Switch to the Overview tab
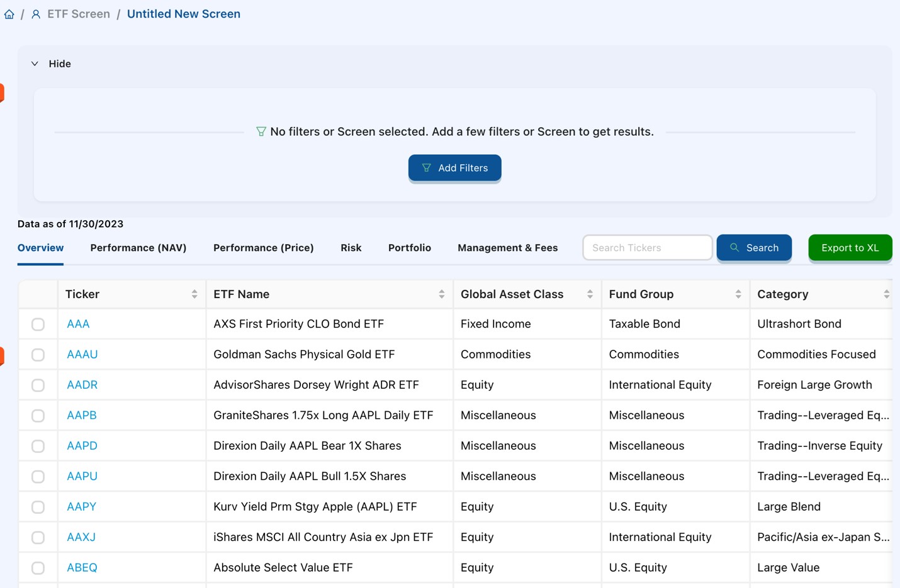The height and width of the screenshot is (588, 900). click(40, 248)
